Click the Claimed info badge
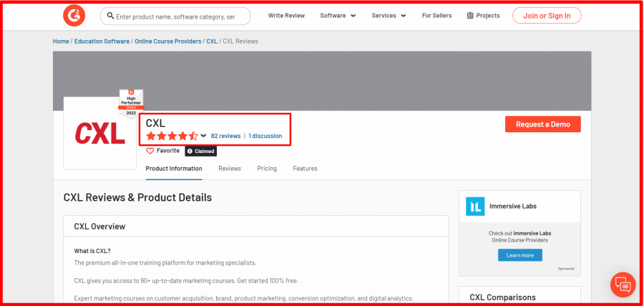Image resolution: width=644 pixels, height=306 pixels. (x=200, y=151)
